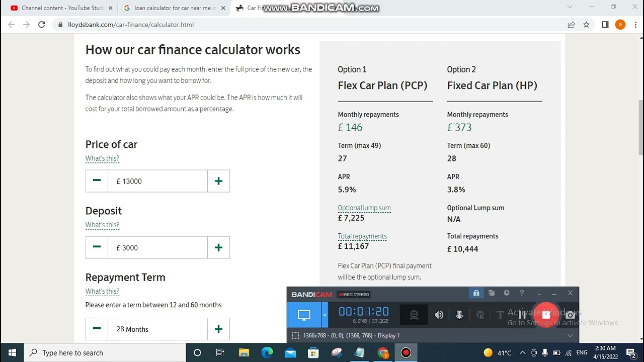Toggle Bandicam text overlay tool
The width and height of the screenshot is (644, 362).
500,315
